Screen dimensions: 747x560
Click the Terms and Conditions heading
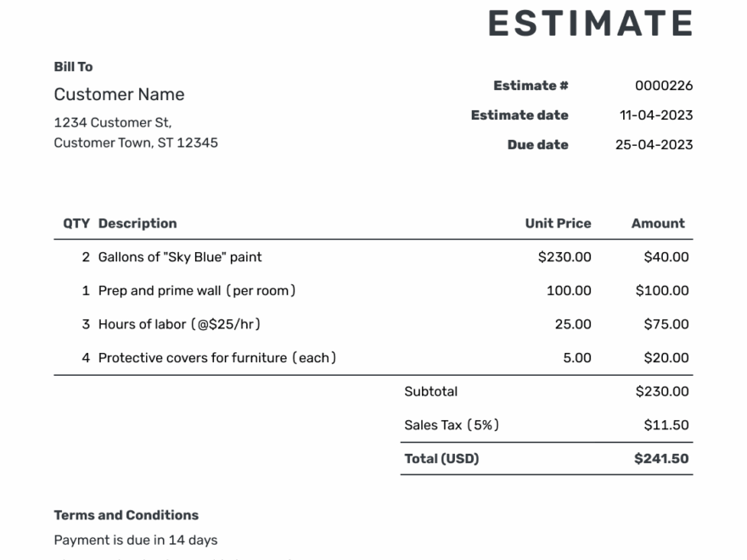point(126,515)
